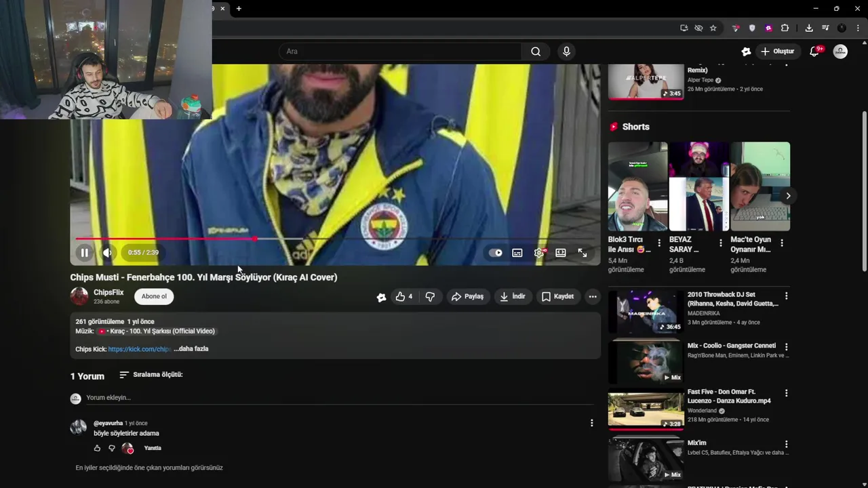Open more actions menu beside Kaydet
Screen dimensions: 868x488
(x=593, y=296)
